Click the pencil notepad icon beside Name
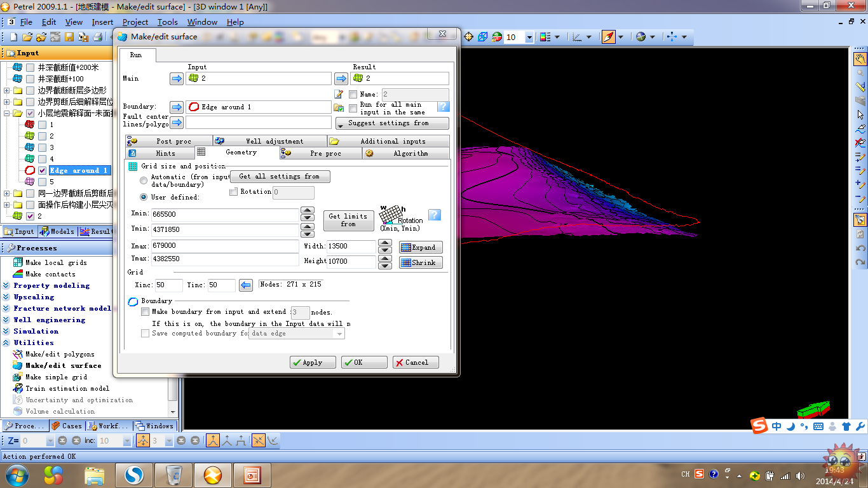Viewport: 868px width, 488px height. (x=339, y=94)
